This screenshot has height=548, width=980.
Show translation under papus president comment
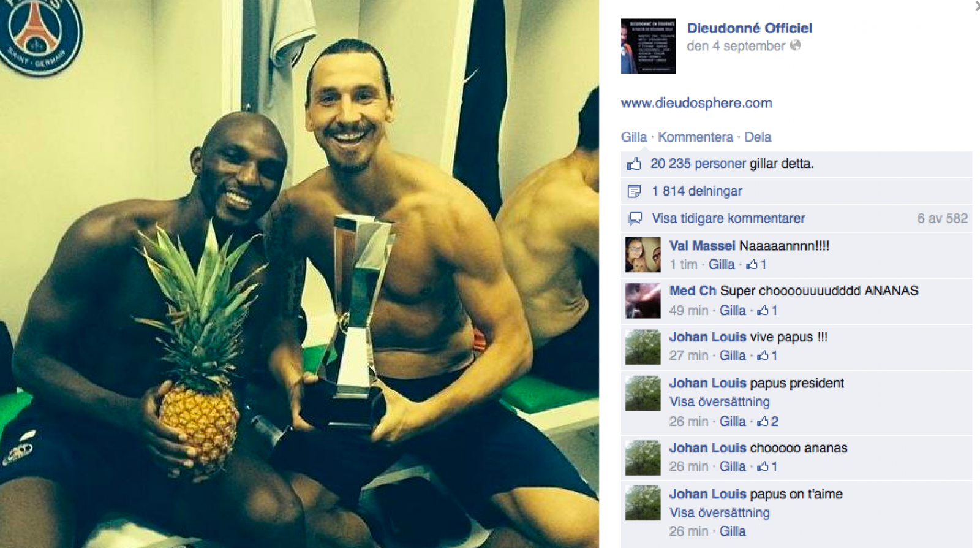[719, 401]
